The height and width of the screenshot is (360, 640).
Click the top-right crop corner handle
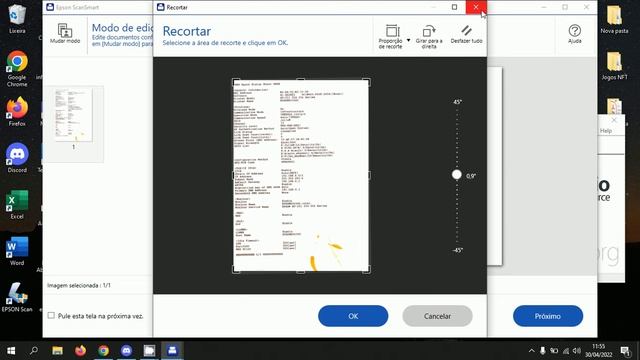point(367,82)
